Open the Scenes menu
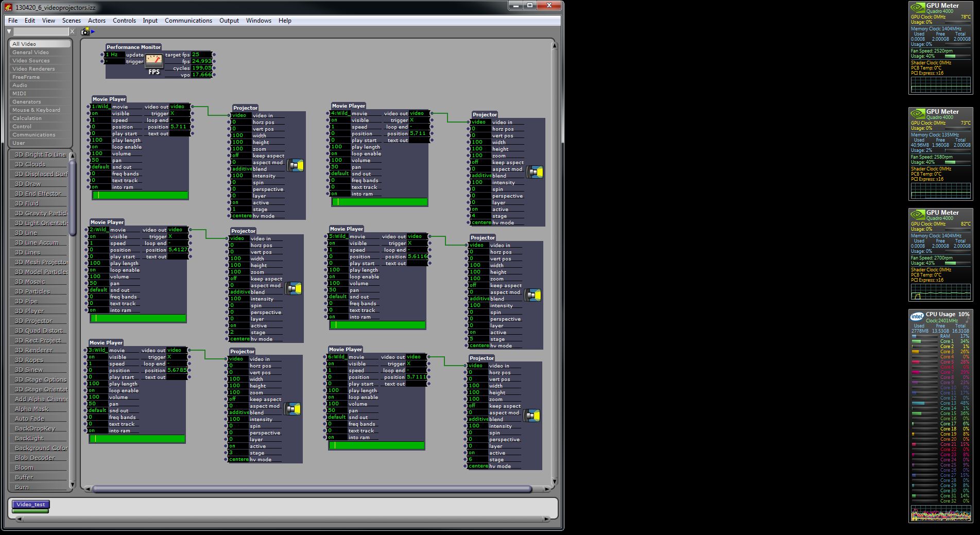This screenshot has height=535, width=980. (72, 21)
